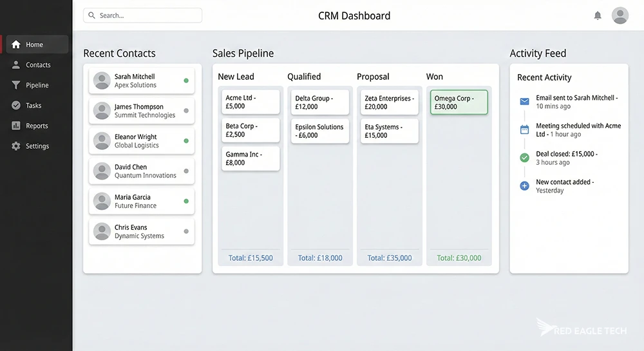Click 'Meeting scheduled with Acme Ltd' activity text
Viewport: 644px width, 351px height.
(578, 129)
